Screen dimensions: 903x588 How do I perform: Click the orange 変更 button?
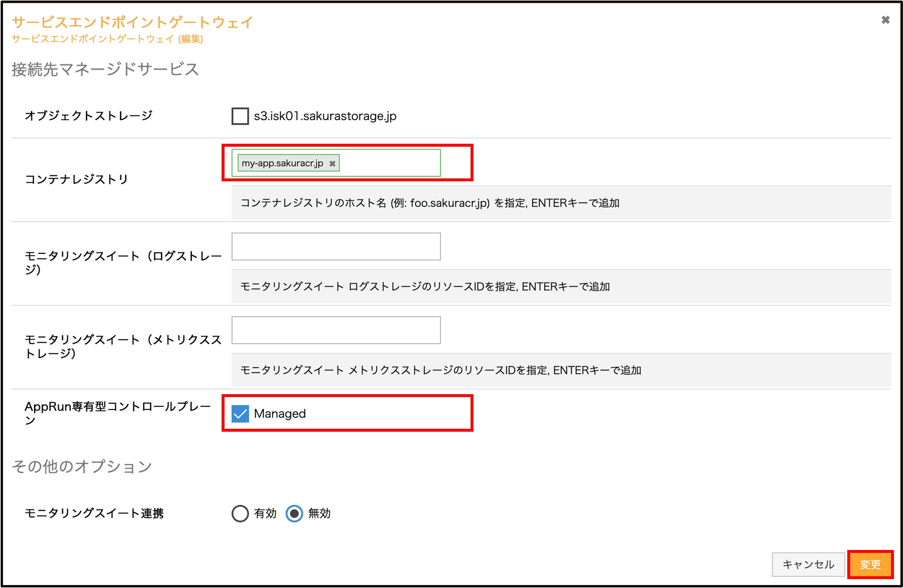click(x=870, y=565)
